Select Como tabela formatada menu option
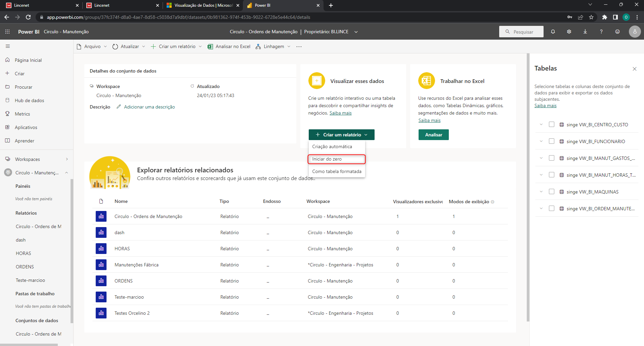 click(x=337, y=171)
